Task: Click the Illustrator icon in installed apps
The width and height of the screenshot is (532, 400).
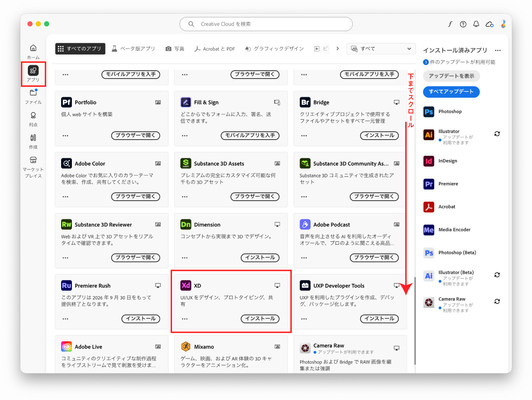Action: 429,135
